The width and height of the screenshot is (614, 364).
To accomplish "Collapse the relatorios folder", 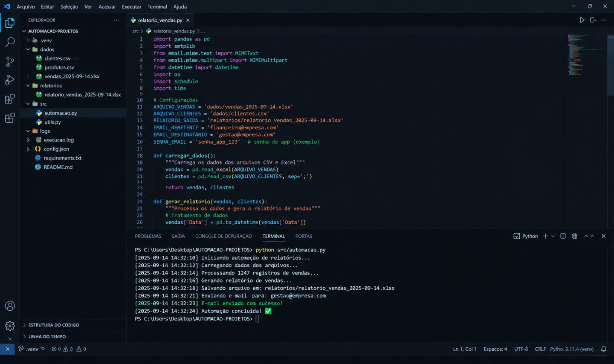I will [28, 86].
